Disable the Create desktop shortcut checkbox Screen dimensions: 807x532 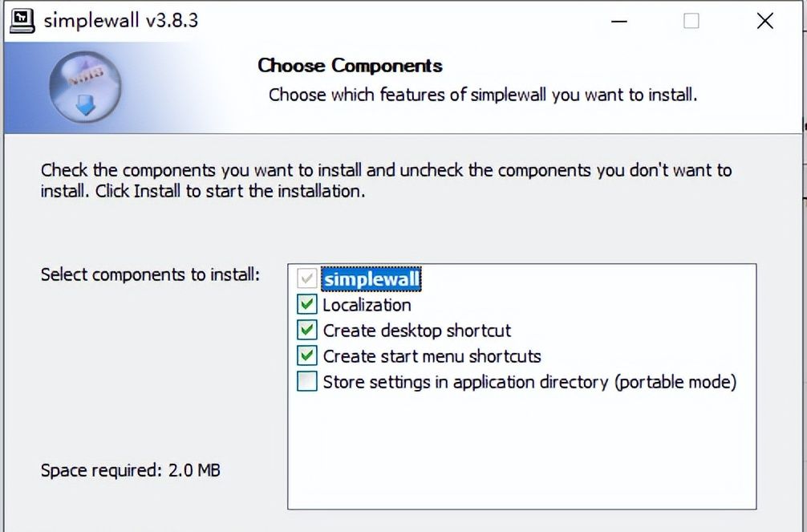pyautogui.click(x=306, y=331)
